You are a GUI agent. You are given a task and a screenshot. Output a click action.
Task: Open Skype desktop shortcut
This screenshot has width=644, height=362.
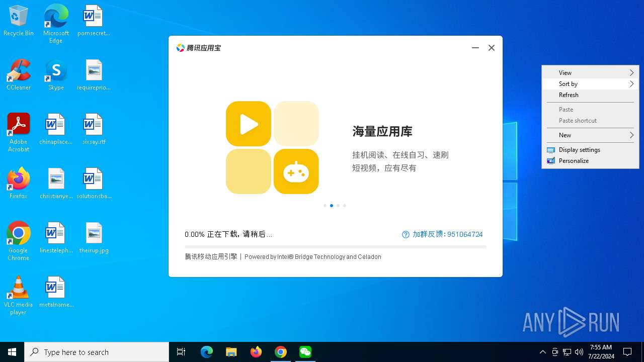tap(56, 75)
